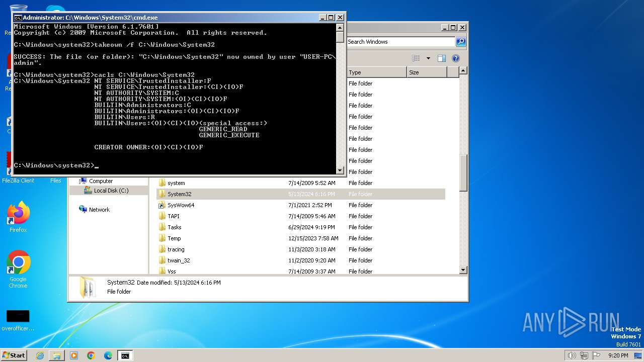Select the Firefox desktop shortcut
This screenshot has width=644, height=362.
coord(18,217)
